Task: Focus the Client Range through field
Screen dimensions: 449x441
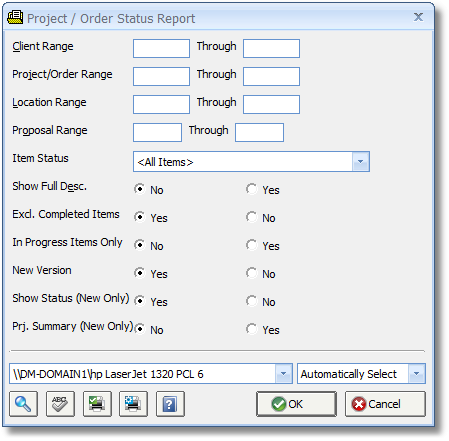Action: [271, 48]
